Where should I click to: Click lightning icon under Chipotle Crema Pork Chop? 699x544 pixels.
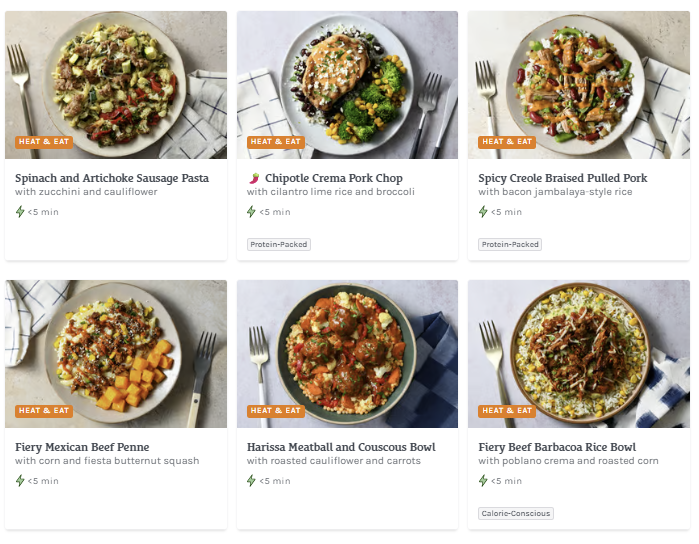(252, 212)
